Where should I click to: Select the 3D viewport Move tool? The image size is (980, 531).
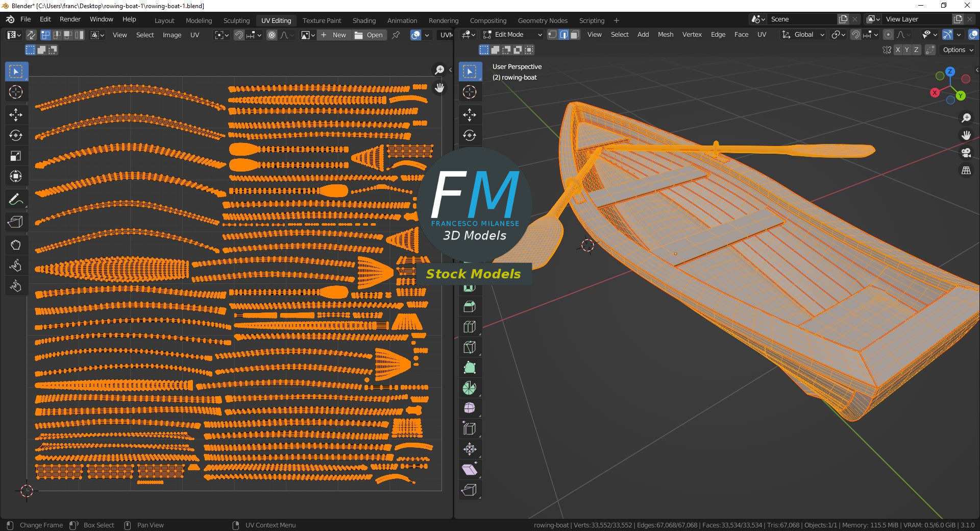[470, 115]
